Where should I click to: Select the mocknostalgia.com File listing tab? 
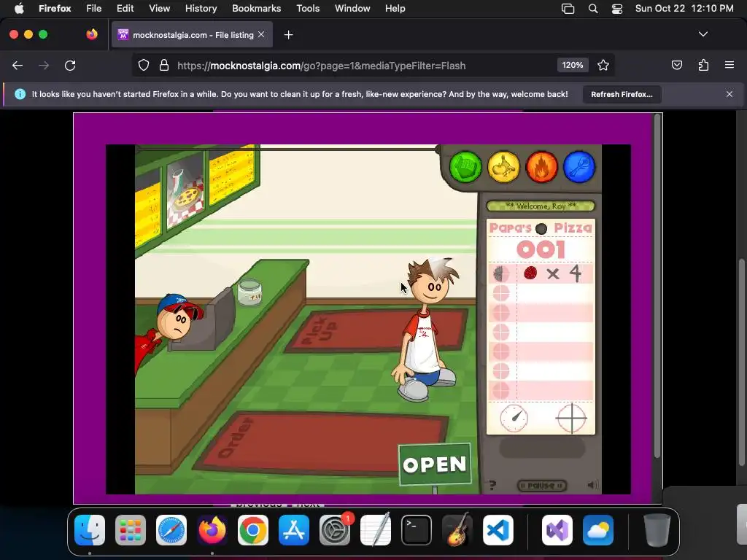[192, 35]
